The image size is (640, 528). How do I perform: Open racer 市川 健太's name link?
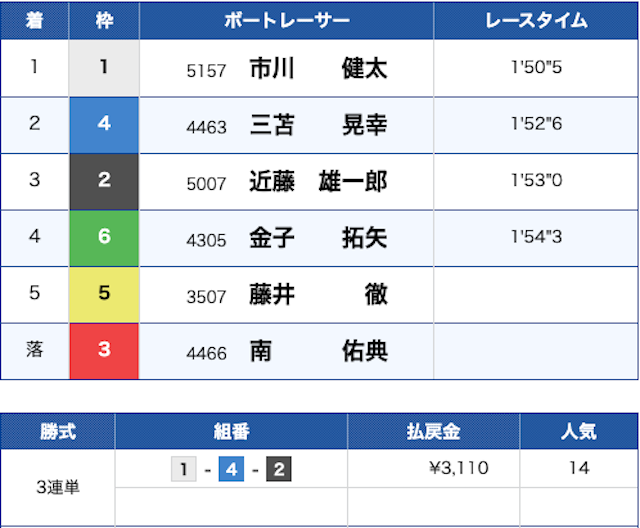click(318, 69)
